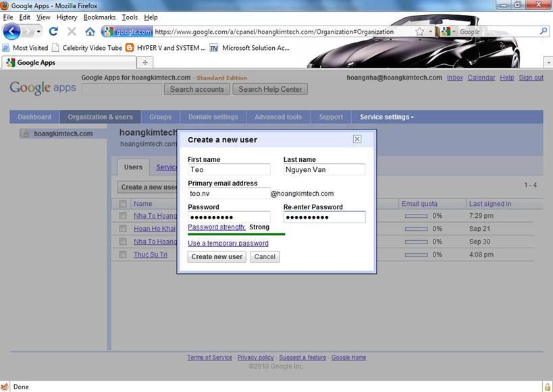Viewport: 553px width, 392px height.
Task: Open the browser Home page icon
Action: pos(90,32)
